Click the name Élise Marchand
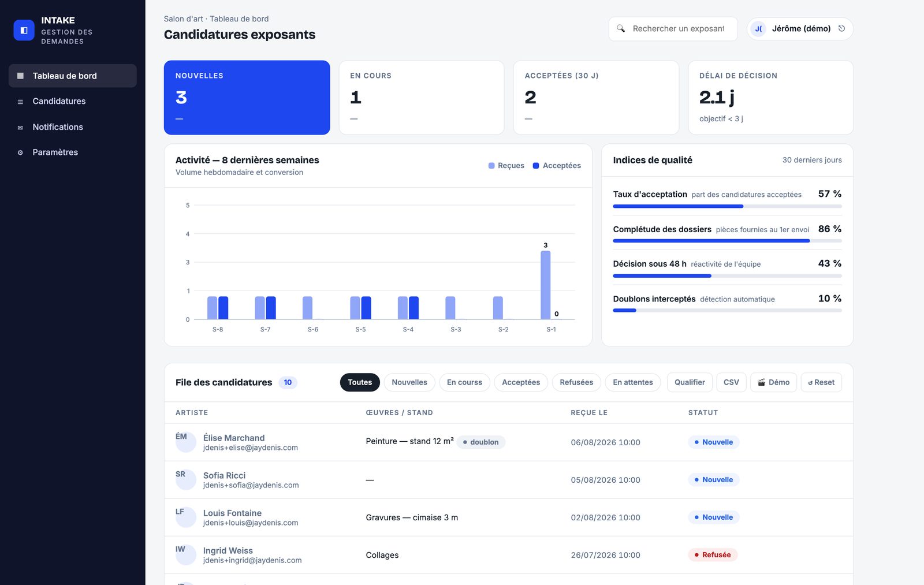Screen dimensions: 924x585 234,438
